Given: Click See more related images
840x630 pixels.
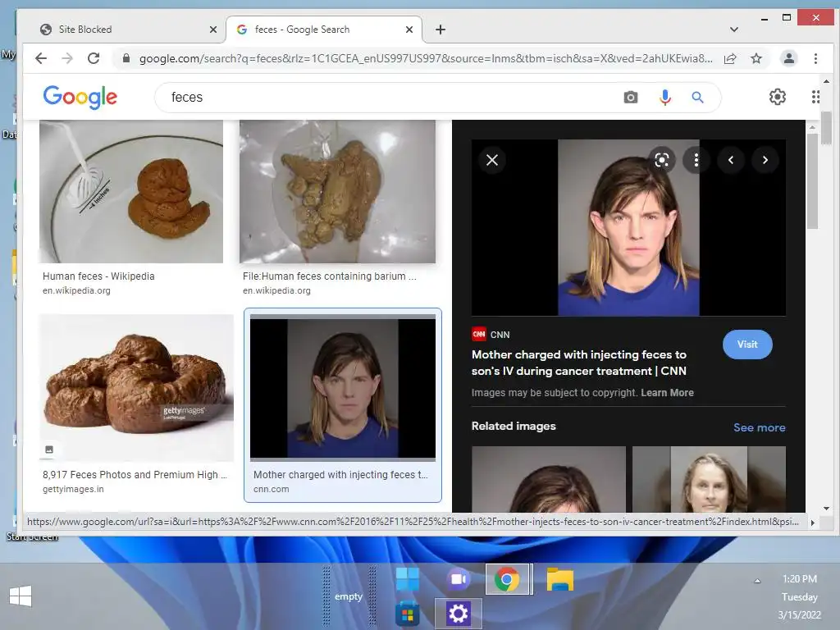Looking at the screenshot, I should pyautogui.click(x=759, y=427).
